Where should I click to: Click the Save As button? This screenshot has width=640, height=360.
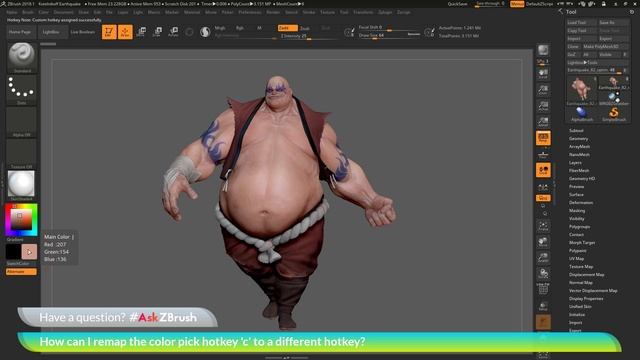(x=613, y=22)
